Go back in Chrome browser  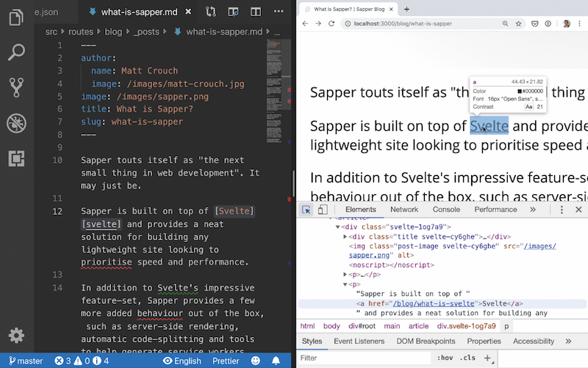click(305, 24)
